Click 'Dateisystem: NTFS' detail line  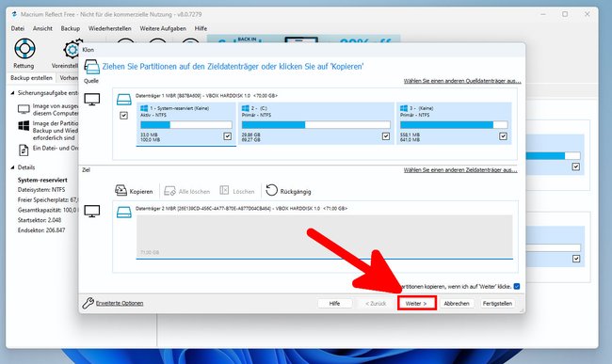click(x=41, y=190)
